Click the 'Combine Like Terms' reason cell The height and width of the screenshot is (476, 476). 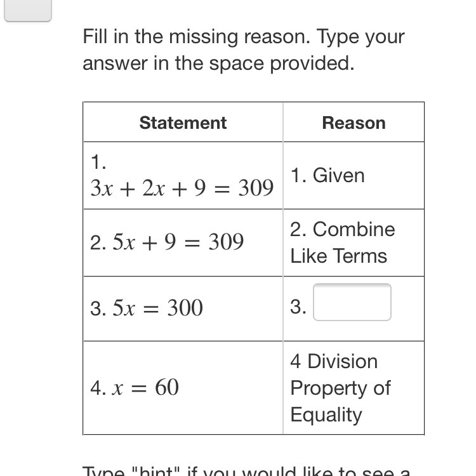click(343, 242)
